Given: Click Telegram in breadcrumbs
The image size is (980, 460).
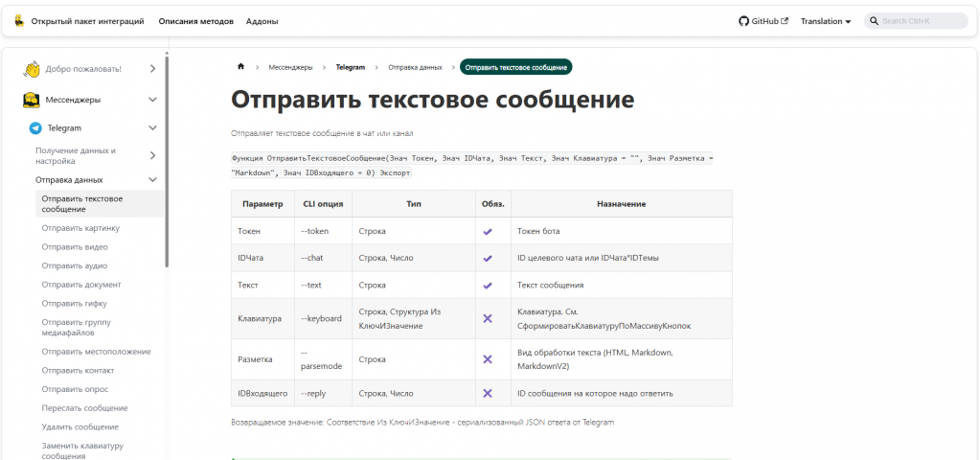Looking at the screenshot, I should tap(350, 67).
